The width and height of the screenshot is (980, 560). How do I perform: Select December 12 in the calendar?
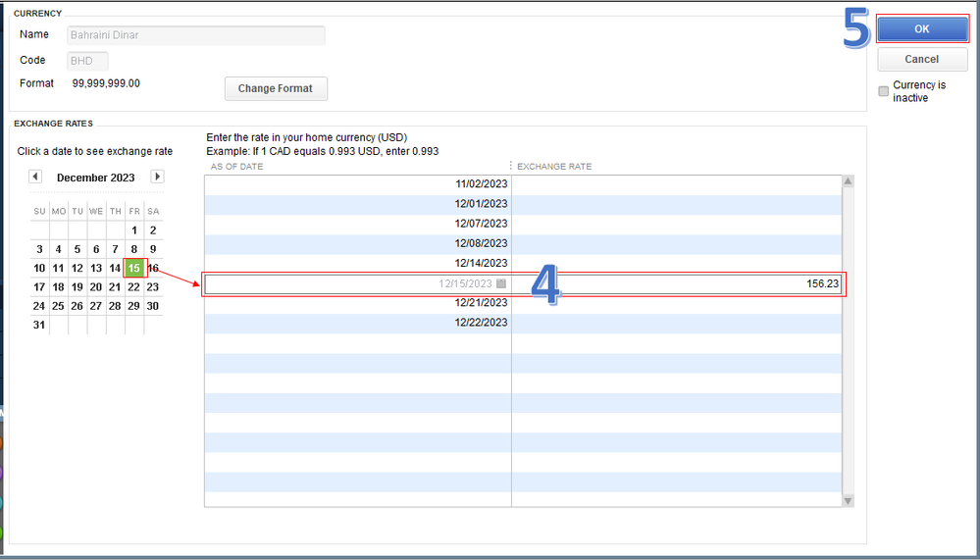(x=77, y=268)
